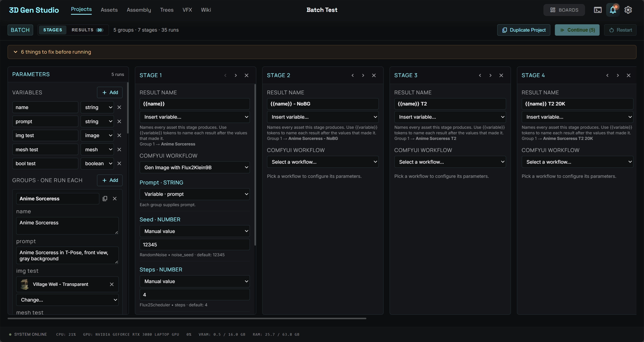Click the Steps value field
This screenshot has width=644, height=342.
(x=195, y=295)
